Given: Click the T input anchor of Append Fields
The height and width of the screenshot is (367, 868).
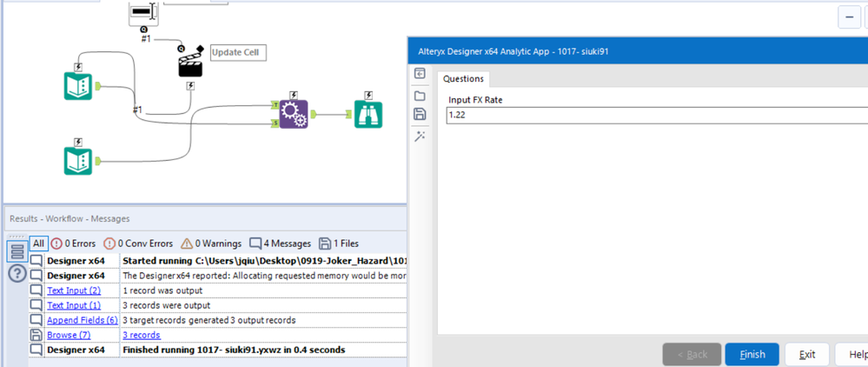Looking at the screenshot, I should 275,105.
